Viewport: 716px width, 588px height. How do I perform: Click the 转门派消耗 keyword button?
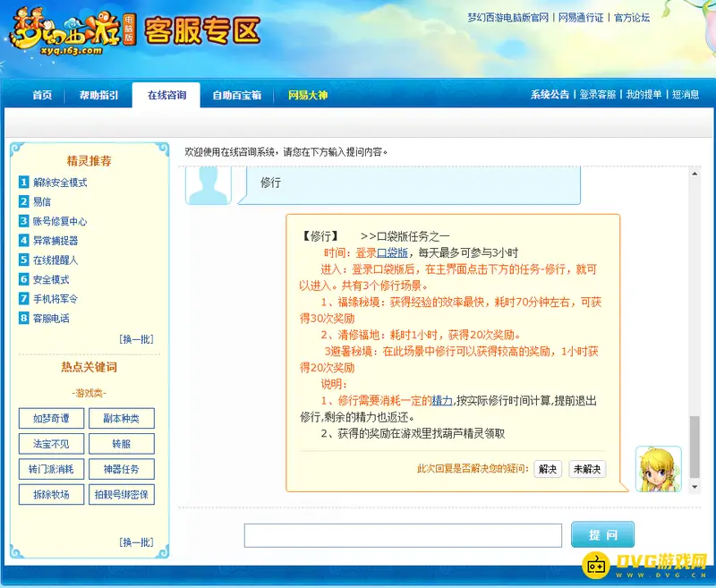(51, 469)
